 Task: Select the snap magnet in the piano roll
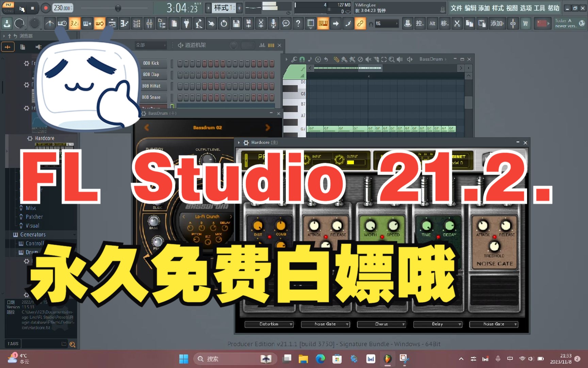302,59
